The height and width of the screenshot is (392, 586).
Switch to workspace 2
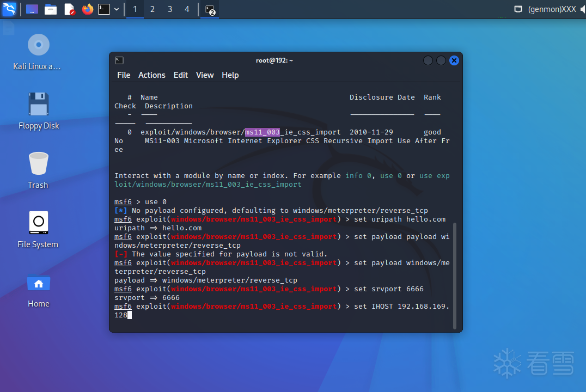click(152, 9)
